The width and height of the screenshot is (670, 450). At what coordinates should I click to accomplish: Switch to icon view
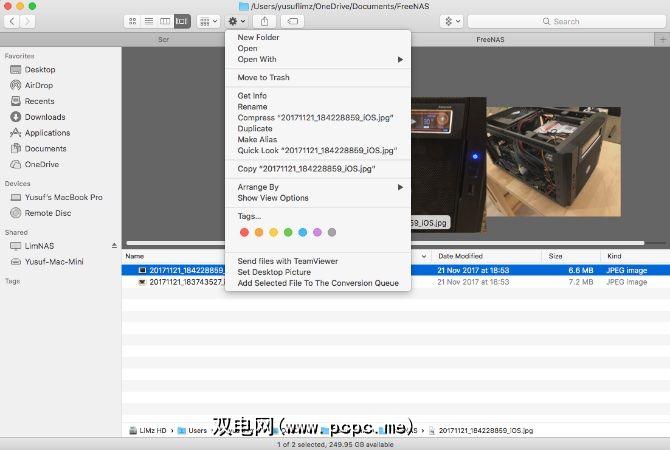(132, 21)
